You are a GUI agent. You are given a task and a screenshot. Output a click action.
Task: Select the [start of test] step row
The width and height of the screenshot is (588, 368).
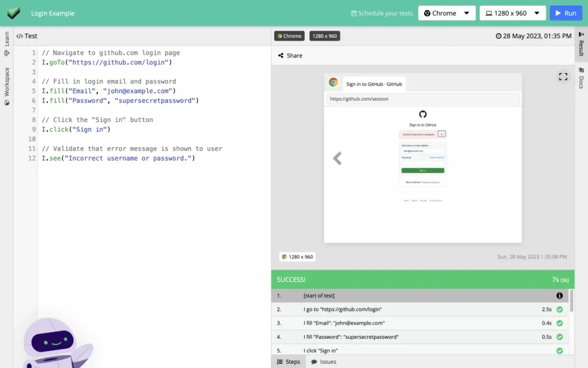(420, 296)
